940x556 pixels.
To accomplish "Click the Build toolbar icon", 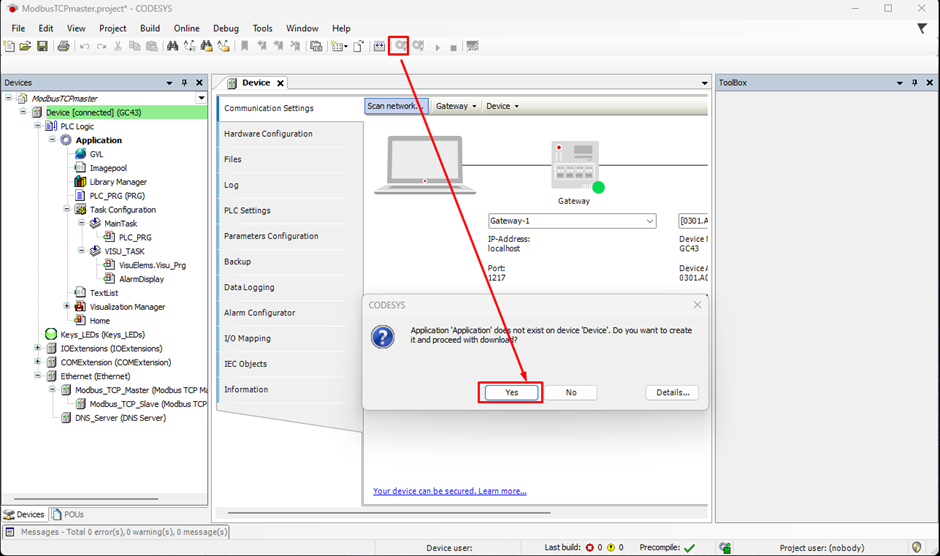I will tap(379, 46).
